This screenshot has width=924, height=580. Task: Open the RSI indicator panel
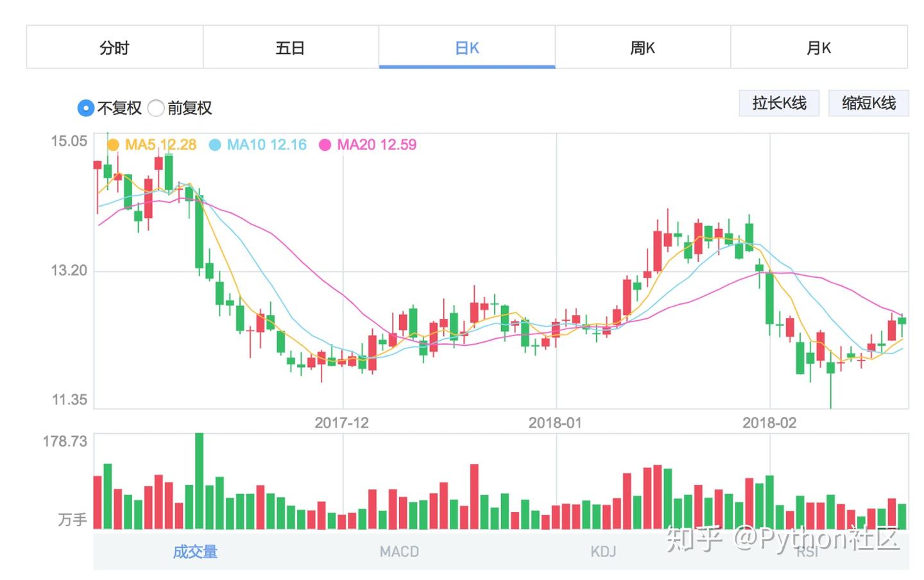tap(807, 551)
